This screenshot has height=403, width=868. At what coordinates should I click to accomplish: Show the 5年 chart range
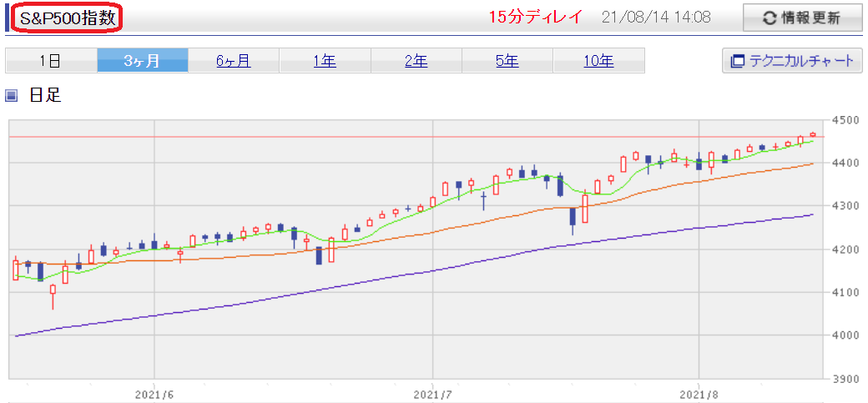(x=507, y=60)
